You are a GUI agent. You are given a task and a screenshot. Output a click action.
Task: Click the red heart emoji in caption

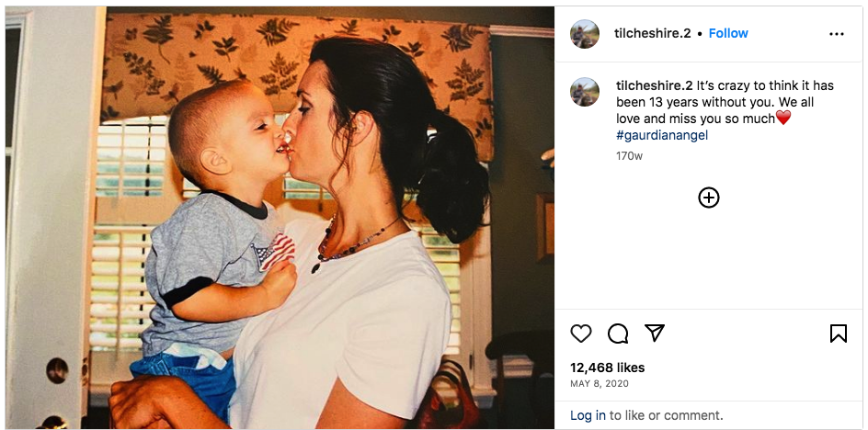tap(783, 118)
